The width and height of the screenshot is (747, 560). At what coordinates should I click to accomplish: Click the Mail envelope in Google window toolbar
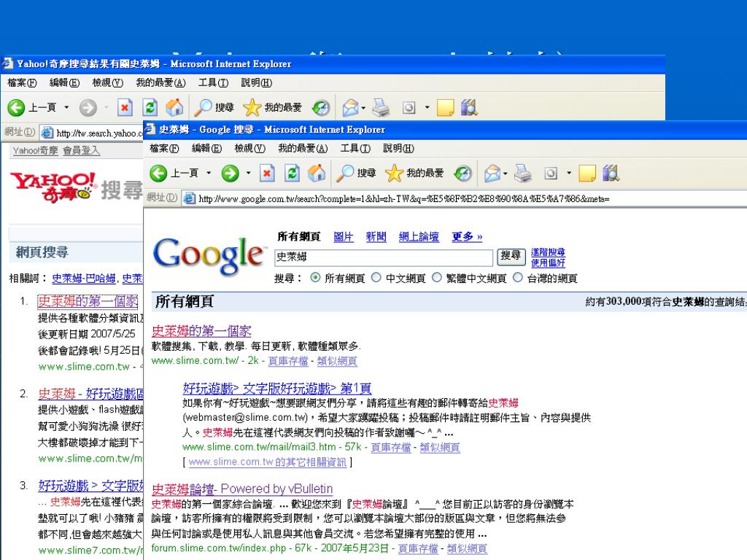(492, 174)
